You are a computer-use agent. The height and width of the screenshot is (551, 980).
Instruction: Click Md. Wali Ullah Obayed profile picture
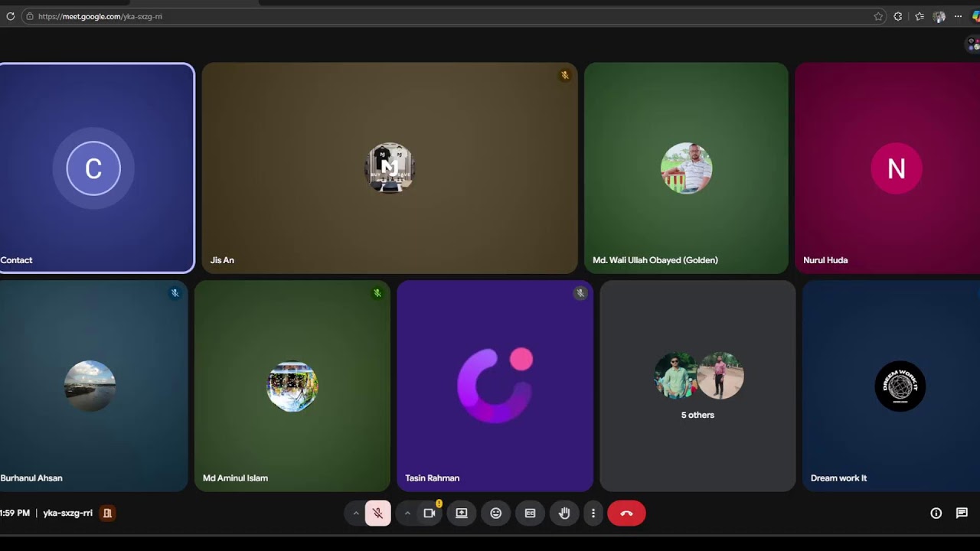[x=686, y=168]
